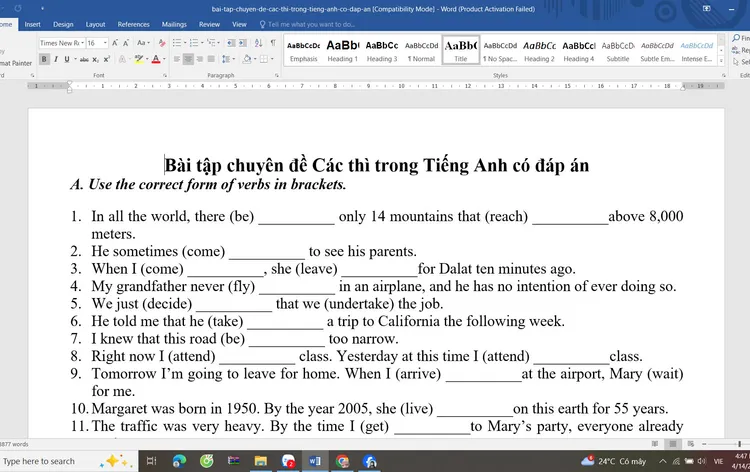Viewport: 750px width, 472px height.
Task: Toggle Bold formatting
Action: point(44,60)
